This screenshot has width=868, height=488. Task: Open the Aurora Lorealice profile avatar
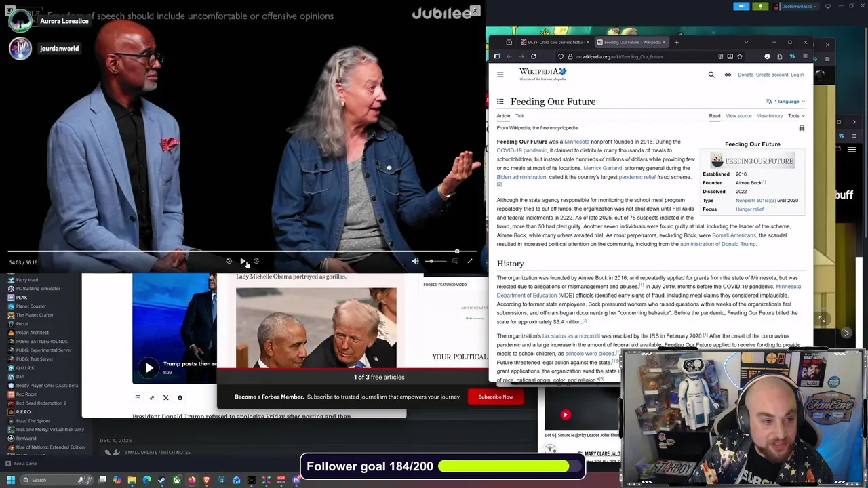(20, 21)
